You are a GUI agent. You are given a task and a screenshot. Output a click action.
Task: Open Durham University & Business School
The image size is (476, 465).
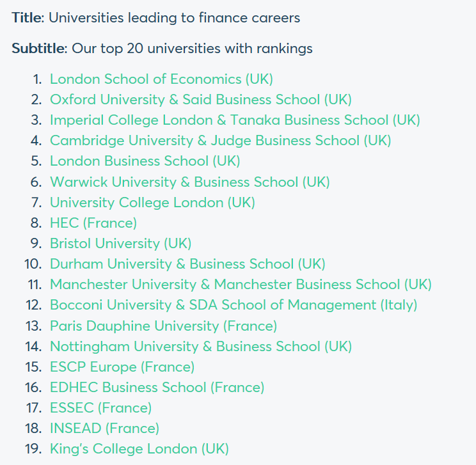[187, 264]
